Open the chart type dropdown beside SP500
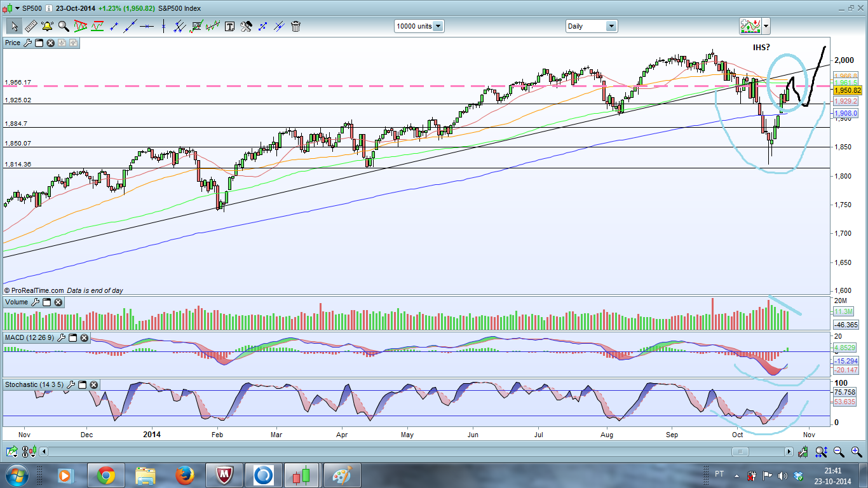Viewport: 868px width, 488px height. (16, 8)
